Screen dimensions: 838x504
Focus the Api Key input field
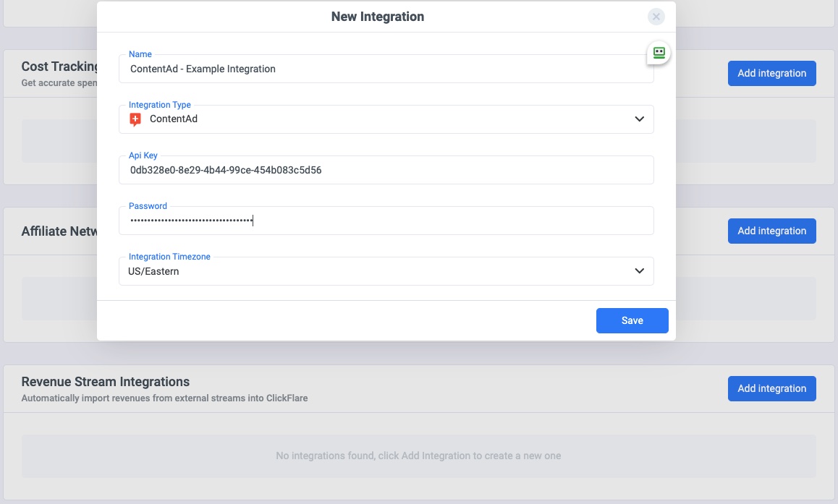pos(386,171)
